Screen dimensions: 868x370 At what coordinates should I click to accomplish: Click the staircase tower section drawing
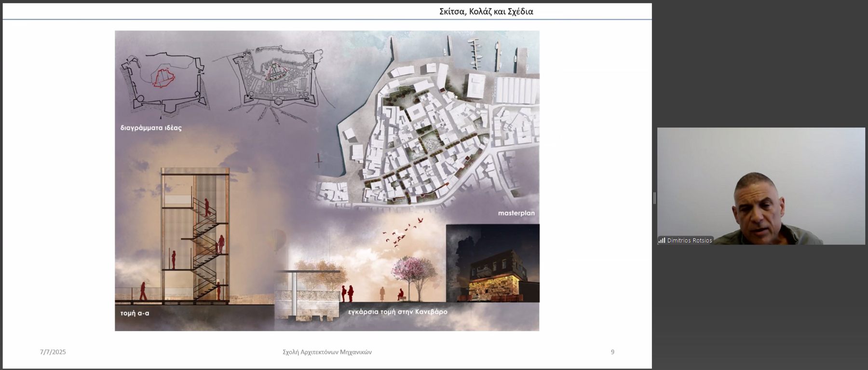pyautogui.click(x=195, y=236)
